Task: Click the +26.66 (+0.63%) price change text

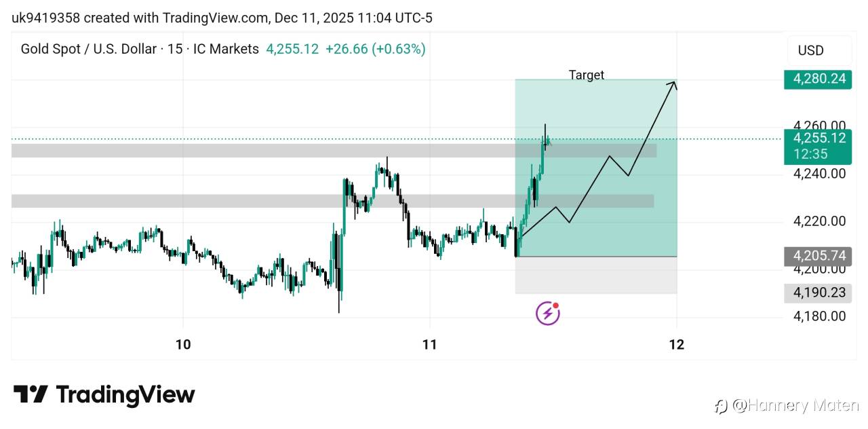Action: point(375,49)
